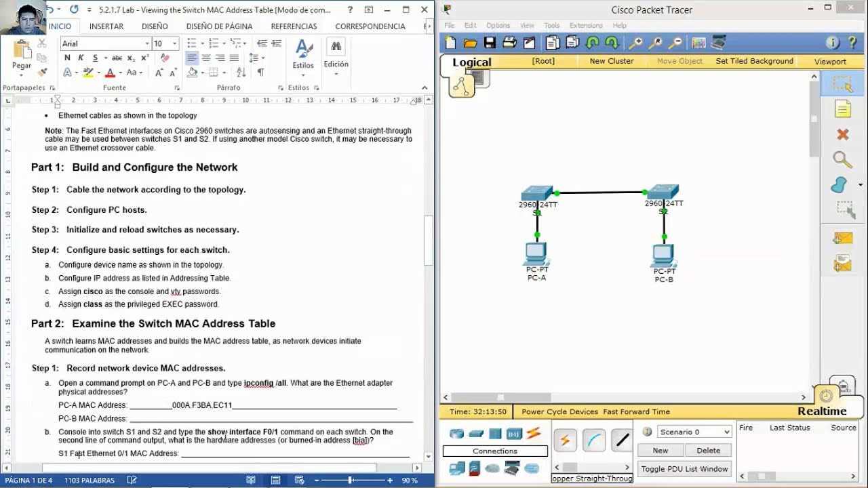Click the Print icon in Packet Tracer
Viewport: 868px width, 488px height.
(x=509, y=43)
